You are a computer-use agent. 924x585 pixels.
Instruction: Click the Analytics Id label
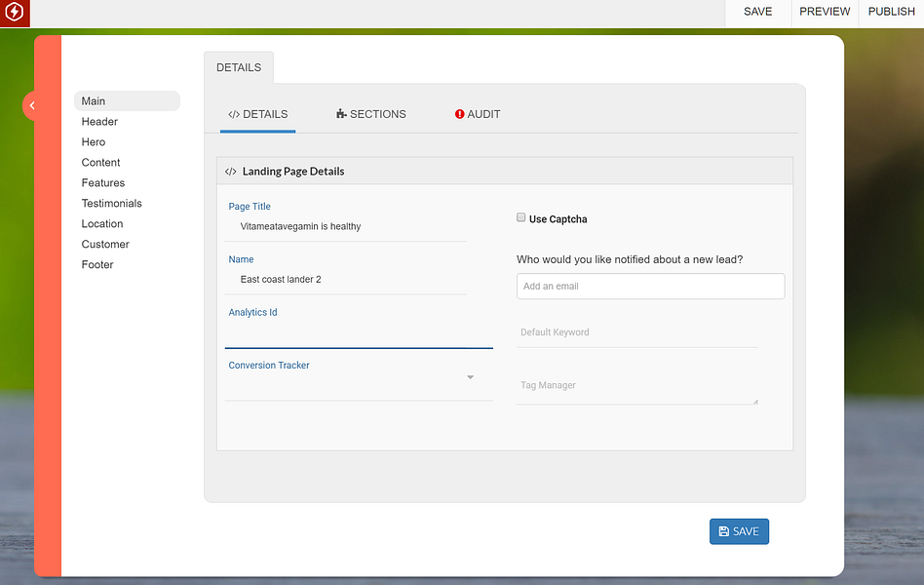[252, 313]
